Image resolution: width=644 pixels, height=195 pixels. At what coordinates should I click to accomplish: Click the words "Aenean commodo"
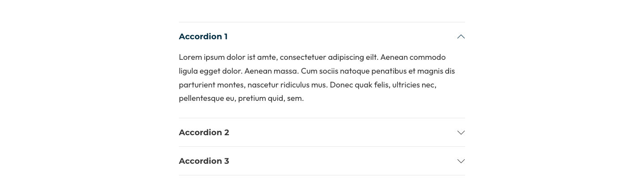pyautogui.click(x=413, y=57)
